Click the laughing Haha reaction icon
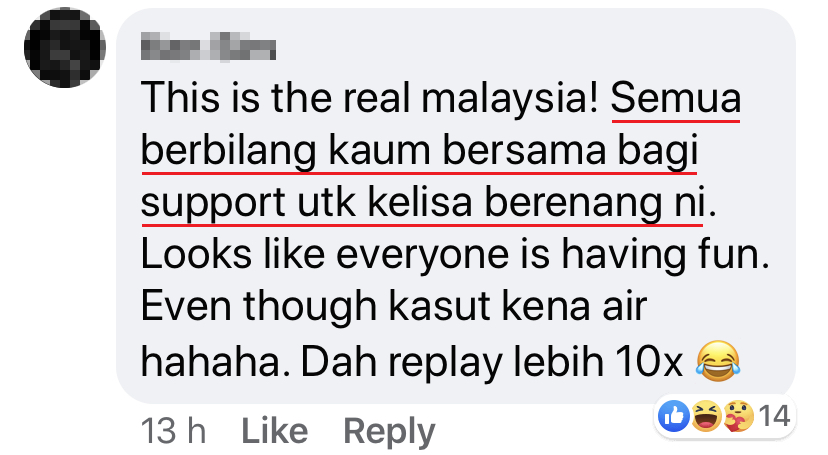Screen dimensions: 828x455 click(707, 416)
